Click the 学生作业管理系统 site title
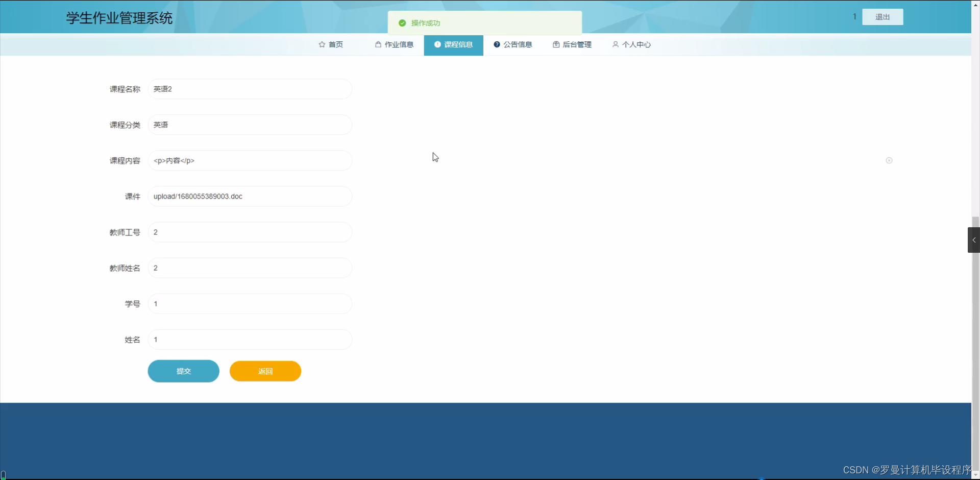This screenshot has height=480, width=980. [x=119, y=18]
